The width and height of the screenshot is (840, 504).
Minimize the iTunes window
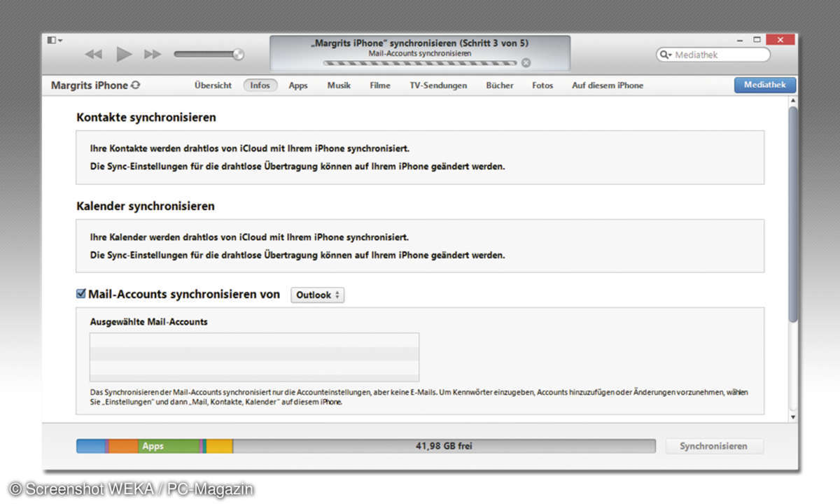740,41
